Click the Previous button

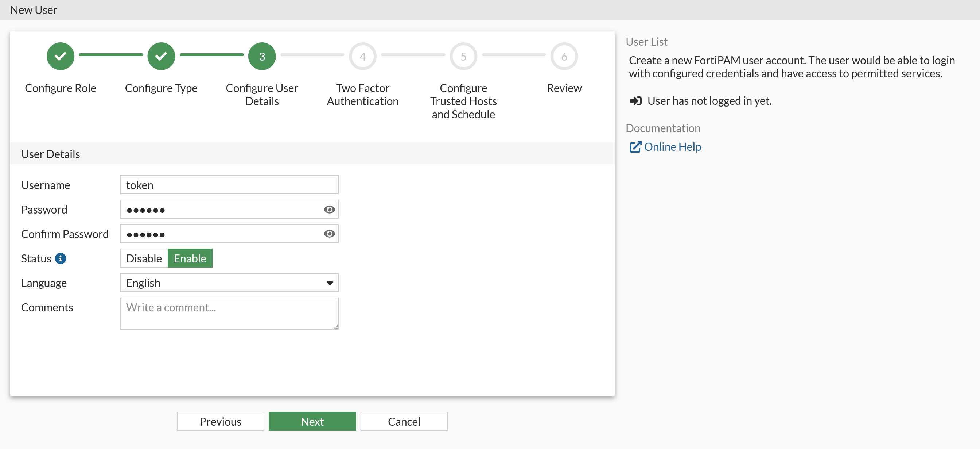(220, 421)
